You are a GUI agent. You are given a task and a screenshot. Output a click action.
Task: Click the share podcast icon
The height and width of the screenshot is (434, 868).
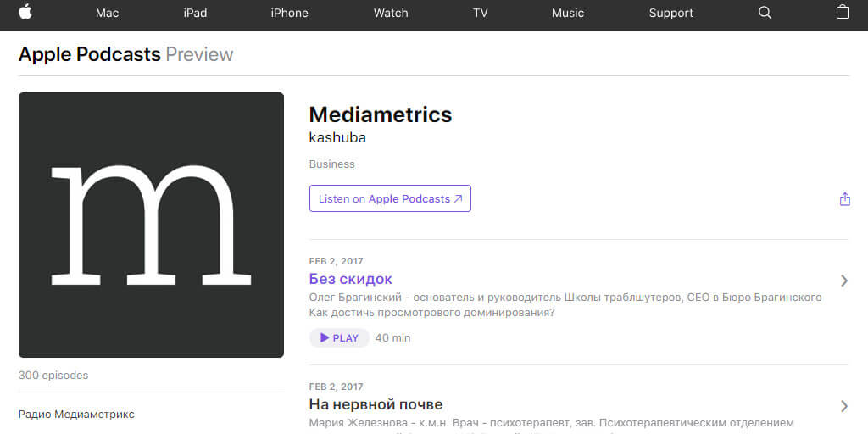pyautogui.click(x=844, y=199)
